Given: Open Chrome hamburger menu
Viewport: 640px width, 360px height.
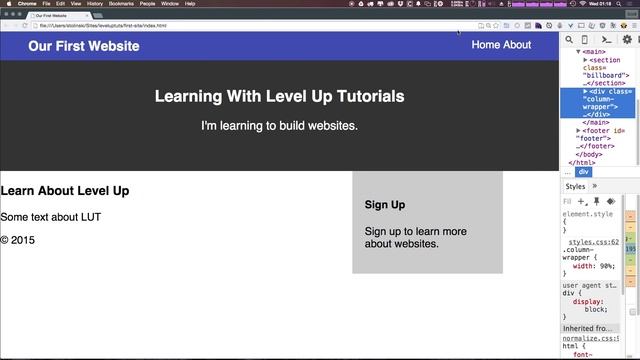Looking at the screenshot, I should pos(635,26).
